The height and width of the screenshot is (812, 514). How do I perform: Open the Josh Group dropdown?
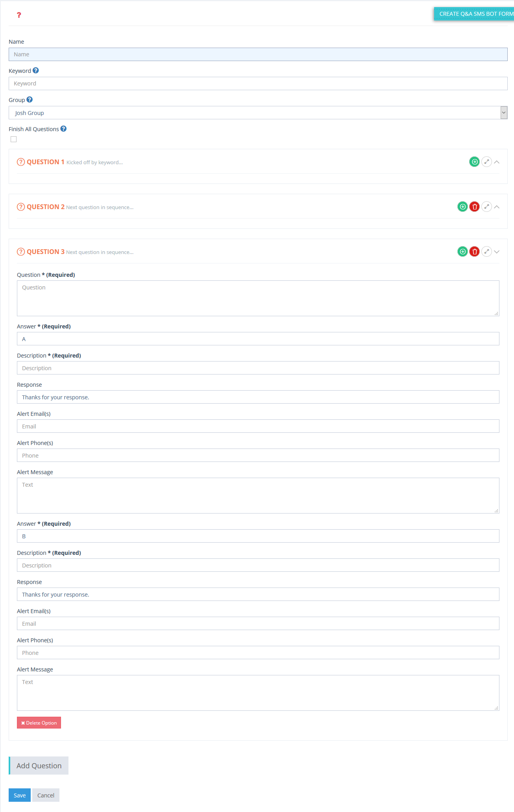[x=258, y=113]
